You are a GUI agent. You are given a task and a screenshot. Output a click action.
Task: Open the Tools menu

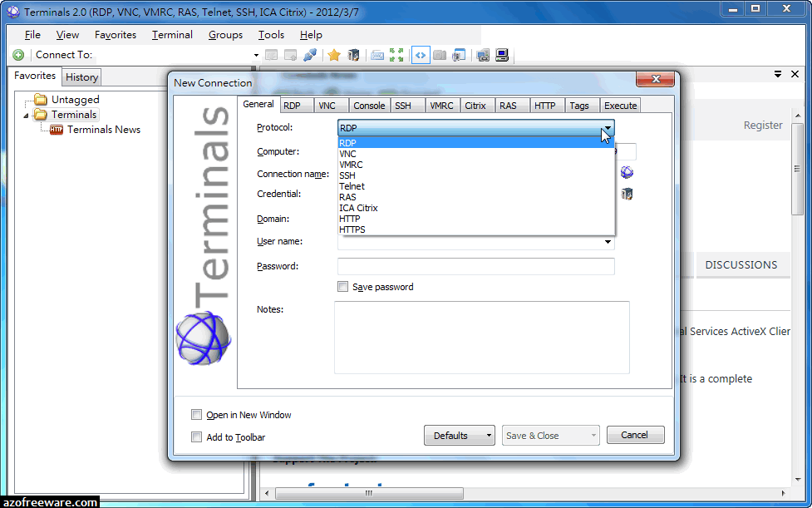(271, 35)
